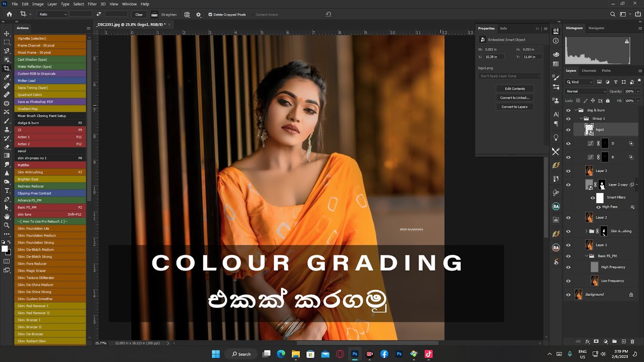This screenshot has width=644, height=362.
Task: Select the Type tool in toolbar
Action: 7,191
